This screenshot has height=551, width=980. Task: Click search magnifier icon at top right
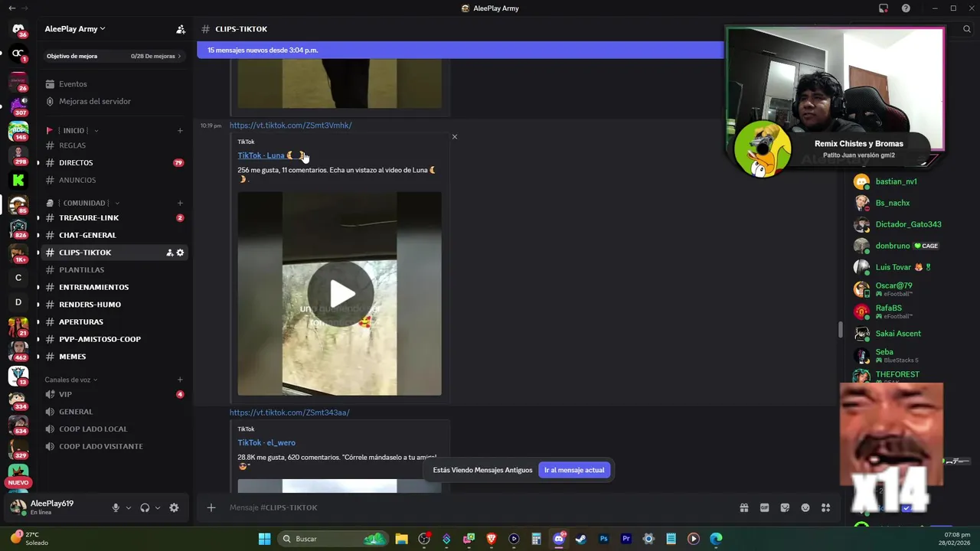(x=967, y=29)
